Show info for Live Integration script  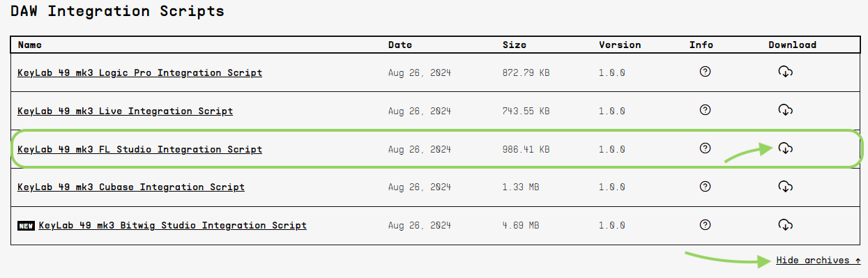pyautogui.click(x=705, y=109)
